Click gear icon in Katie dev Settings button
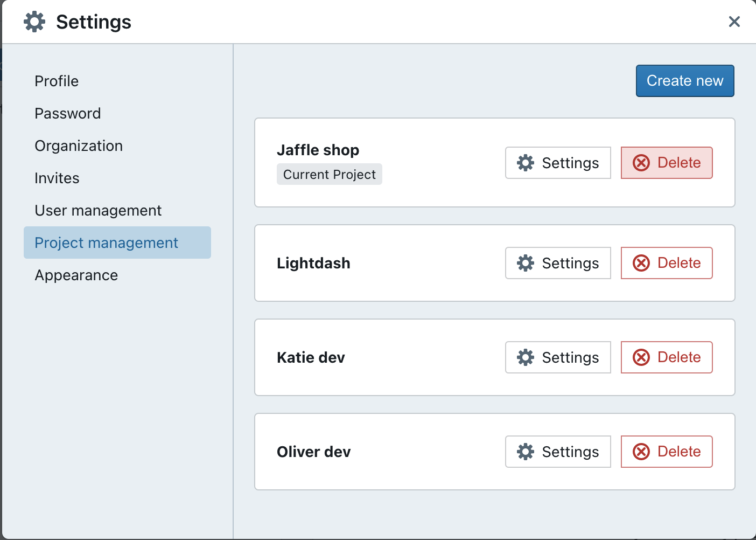Viewport: 756px width, 540px height. 526,357
